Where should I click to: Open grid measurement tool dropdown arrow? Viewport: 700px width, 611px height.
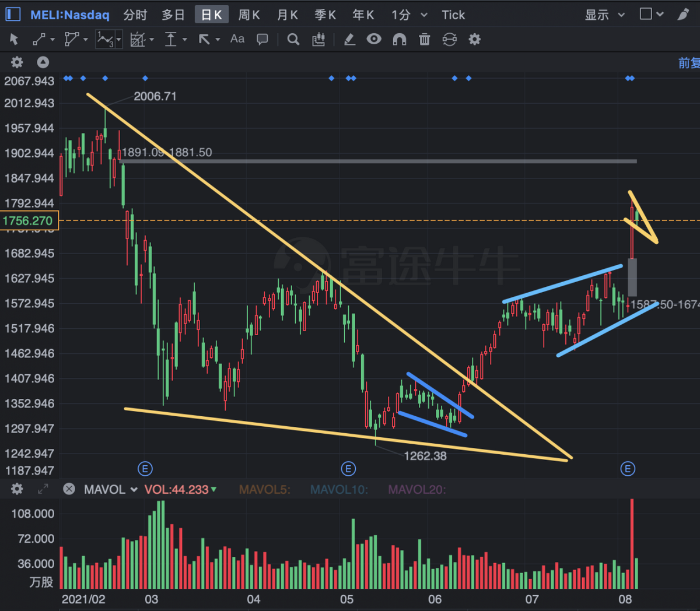pyautogui.click(x=152, y=40)
